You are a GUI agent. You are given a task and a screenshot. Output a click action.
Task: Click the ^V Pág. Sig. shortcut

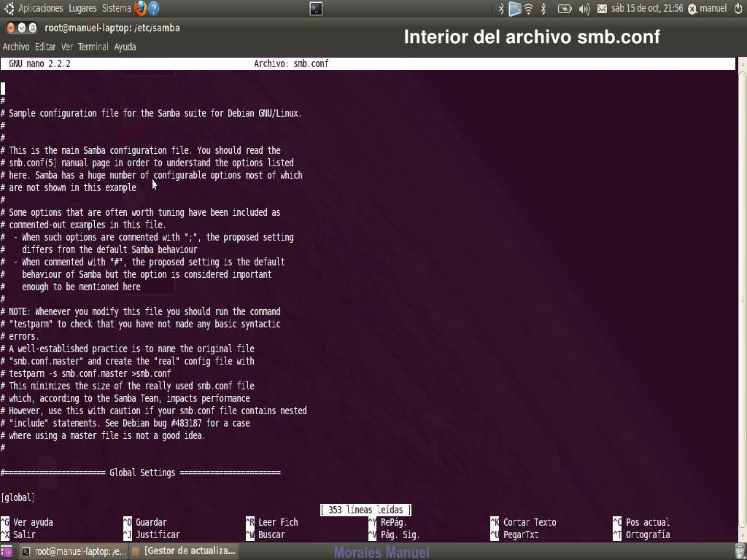[393, 534]
